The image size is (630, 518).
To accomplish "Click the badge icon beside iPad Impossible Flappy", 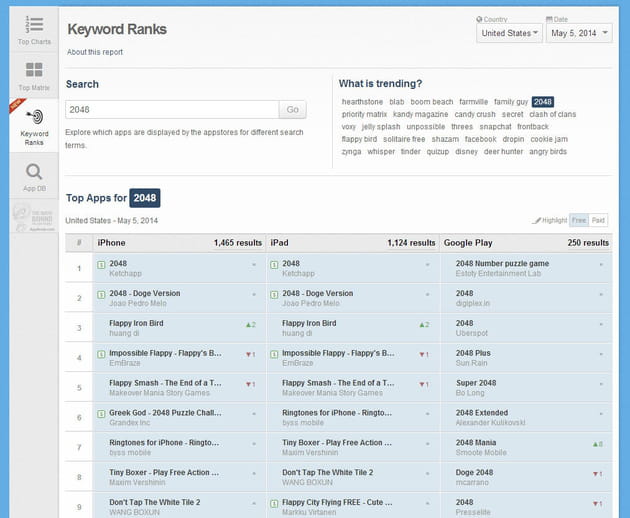I will [x=274, y=354].
